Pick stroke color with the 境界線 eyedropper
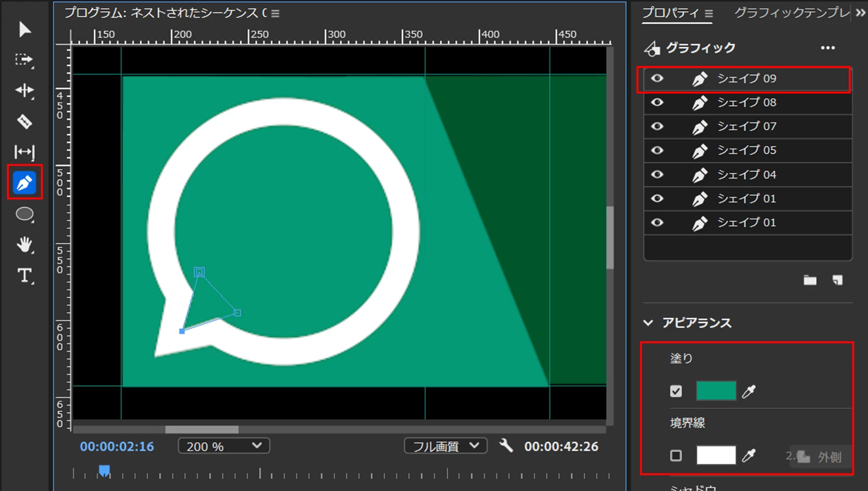Screen dimensions: 868x491 [x=749, y=456]
